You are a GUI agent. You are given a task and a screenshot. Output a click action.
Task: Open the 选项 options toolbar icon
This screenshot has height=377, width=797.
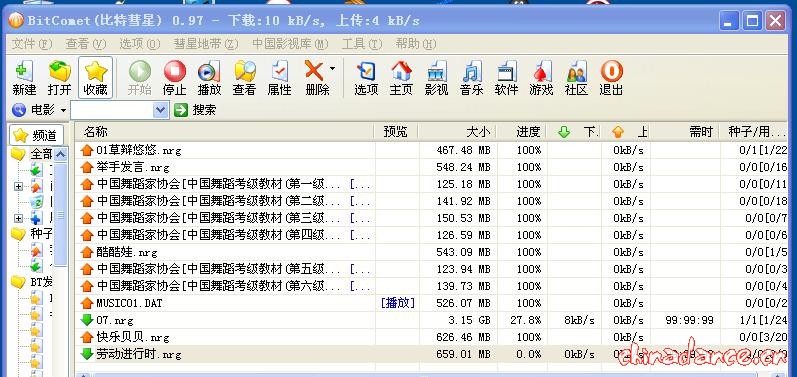pos(366,78)
